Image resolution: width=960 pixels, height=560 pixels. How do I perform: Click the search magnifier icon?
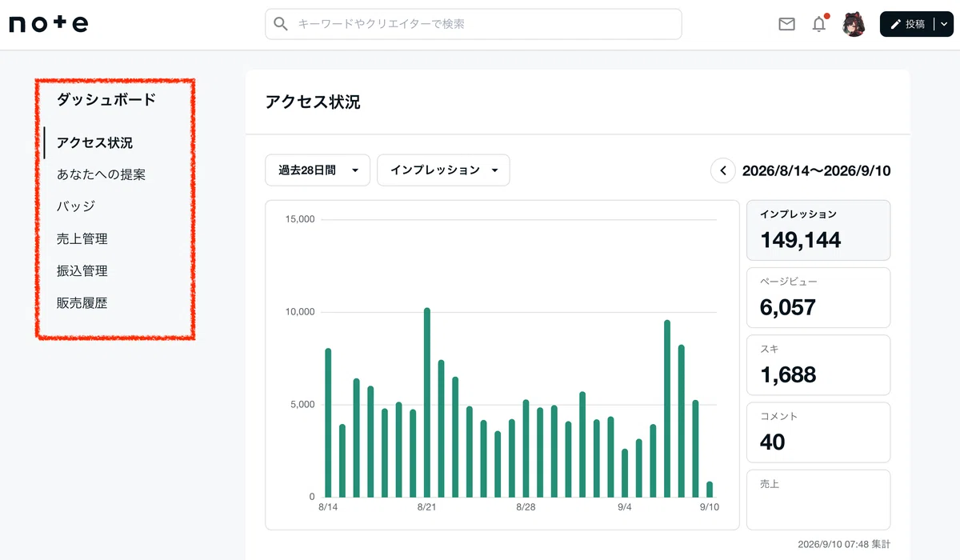281,24
